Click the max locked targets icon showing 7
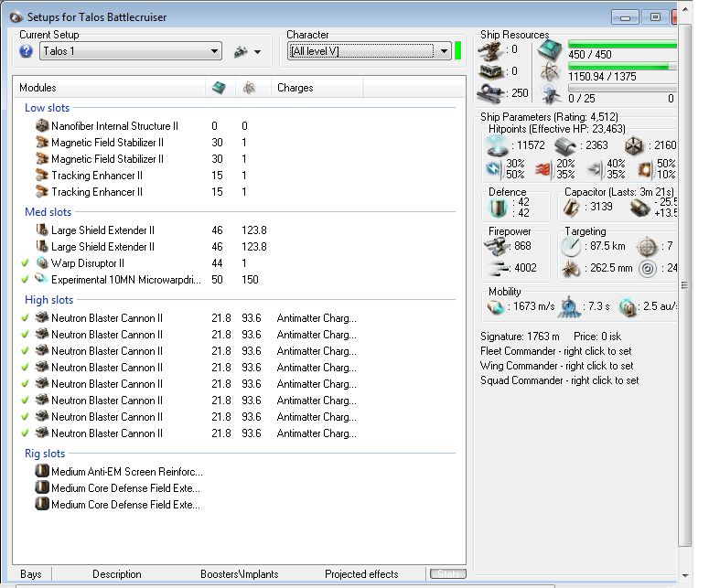This screenshot has height=588, width=709. point(647,246)
